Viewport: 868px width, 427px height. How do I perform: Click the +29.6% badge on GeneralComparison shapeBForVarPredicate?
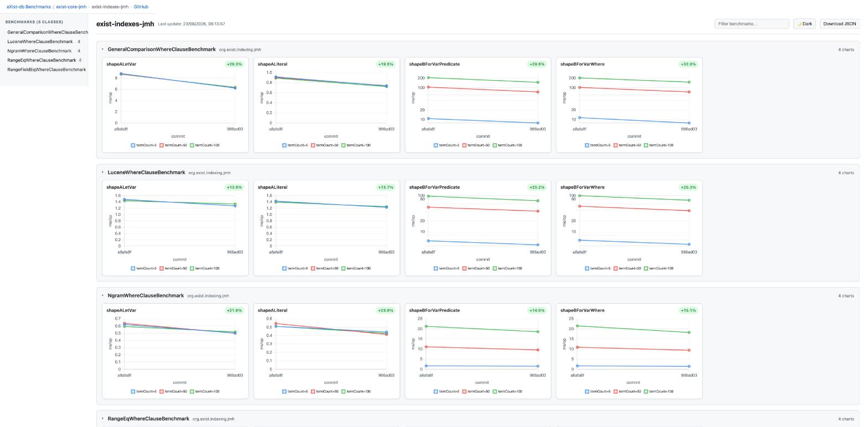pyautogui.click(x=537, y=64)
